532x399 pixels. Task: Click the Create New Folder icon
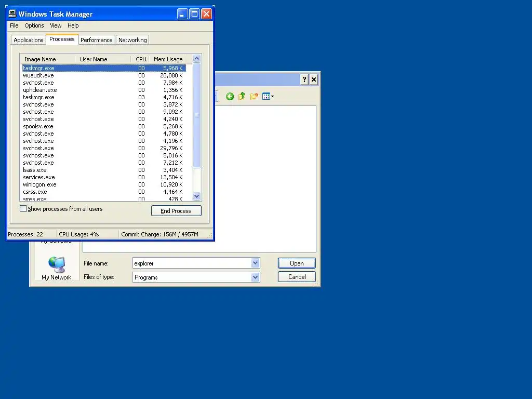[x=254, y=96]
